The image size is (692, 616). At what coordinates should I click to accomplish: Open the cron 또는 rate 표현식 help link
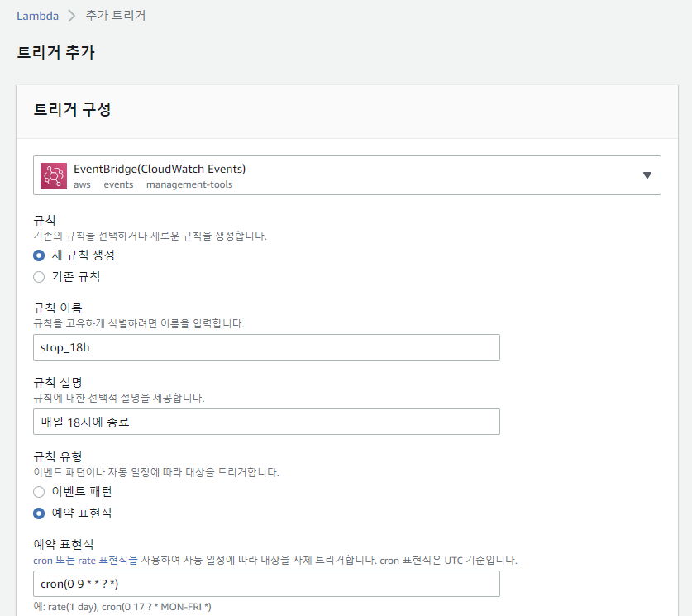86,561
